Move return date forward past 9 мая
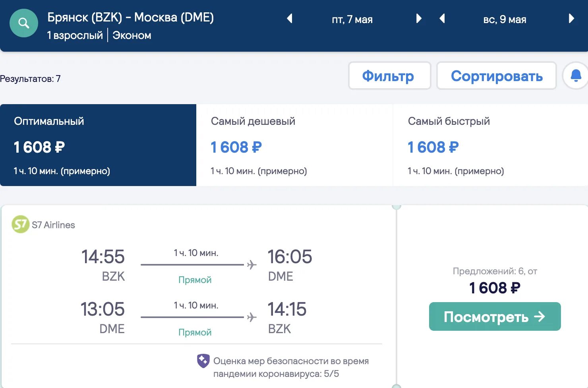 [x=572, y=18]
